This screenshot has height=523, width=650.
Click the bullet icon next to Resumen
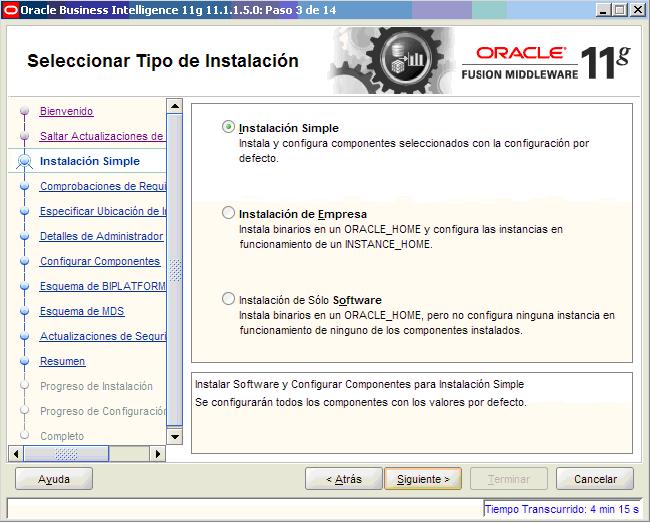point(24,361)
